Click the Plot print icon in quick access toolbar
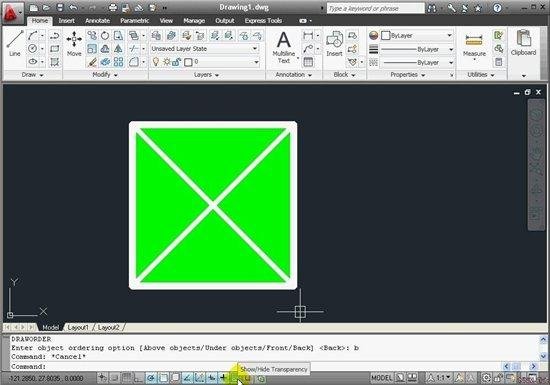Screen dimensions: 550x385 click(x=113, y=8)
